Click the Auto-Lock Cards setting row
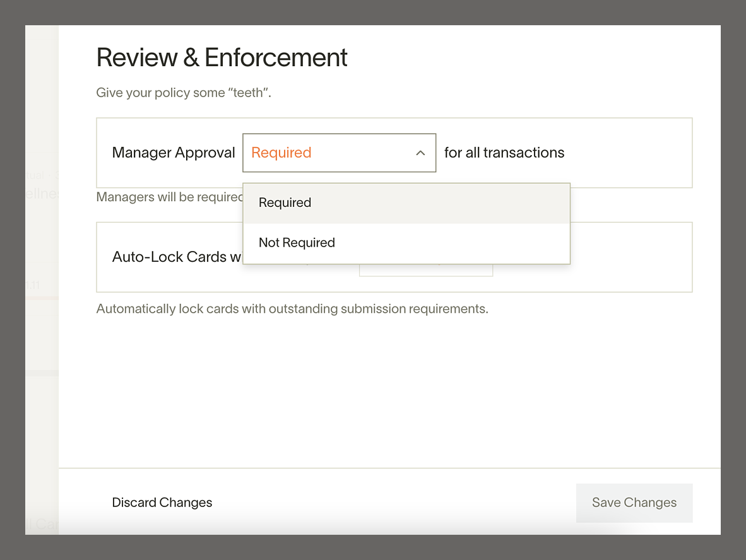The width and height of the screenshot is (746, 560). click(x=600, y=257)
